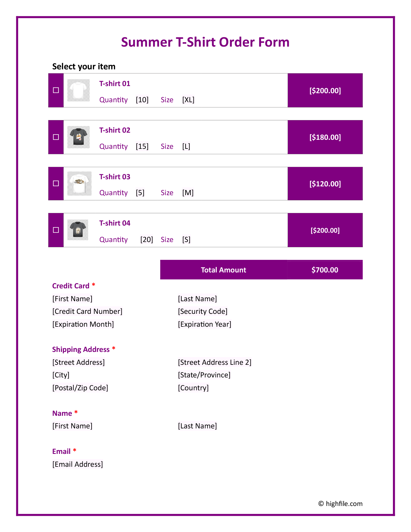Click the Security Code field
Screen dimensions: 411x532
[203, 311]
